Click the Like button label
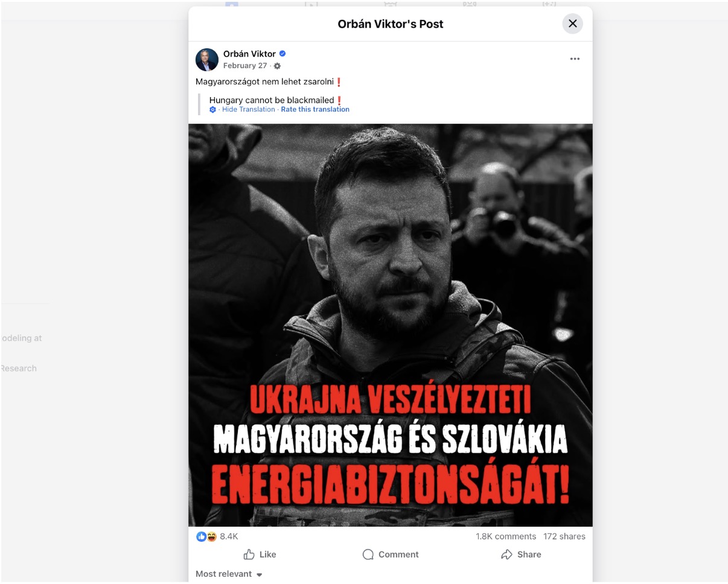 [267, 554]
